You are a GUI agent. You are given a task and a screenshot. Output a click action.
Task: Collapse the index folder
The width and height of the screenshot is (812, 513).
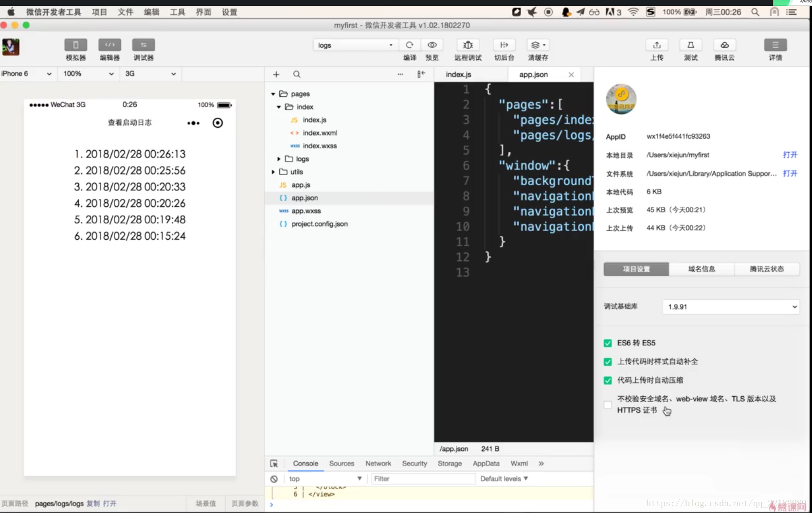[x=279, y=107]
